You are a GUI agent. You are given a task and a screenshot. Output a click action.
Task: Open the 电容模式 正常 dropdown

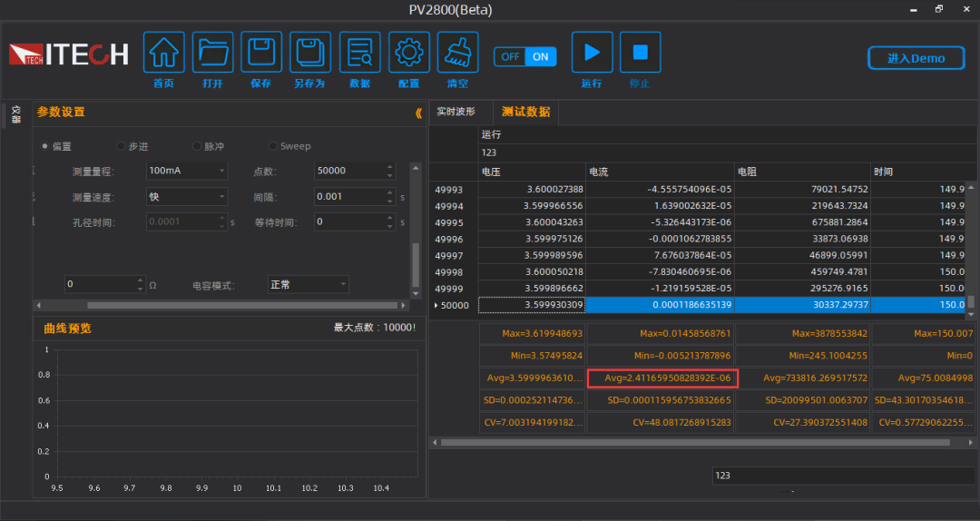point(309,285)
